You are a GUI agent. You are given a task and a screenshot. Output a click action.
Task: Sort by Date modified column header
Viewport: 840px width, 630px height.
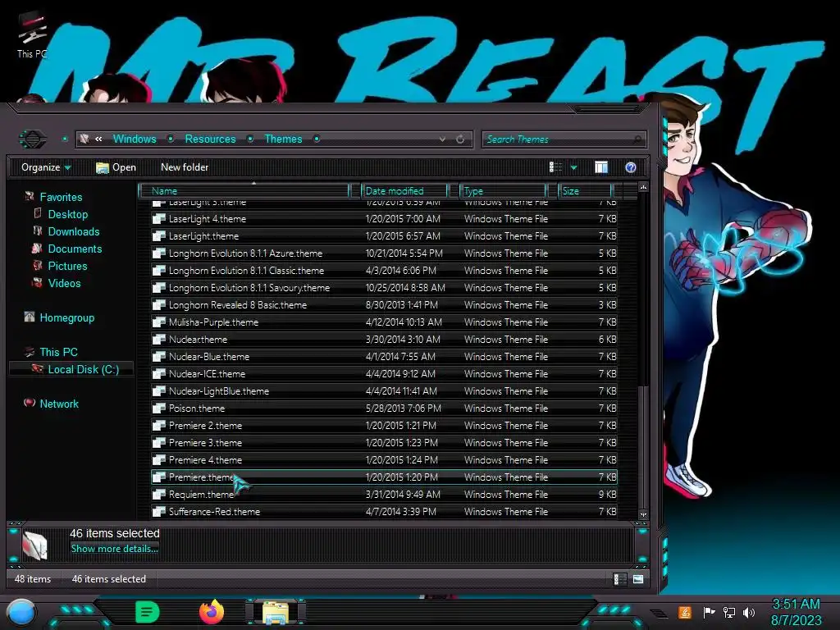(404, 190)
